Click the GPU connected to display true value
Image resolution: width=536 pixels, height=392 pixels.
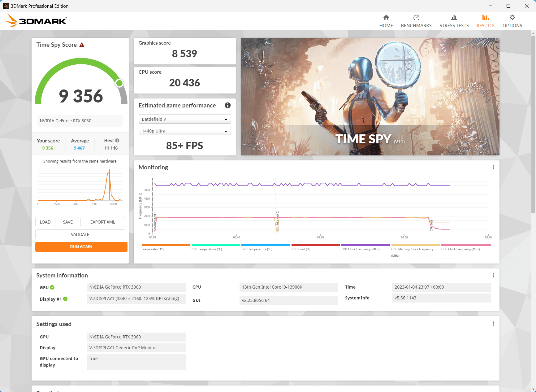136,362
